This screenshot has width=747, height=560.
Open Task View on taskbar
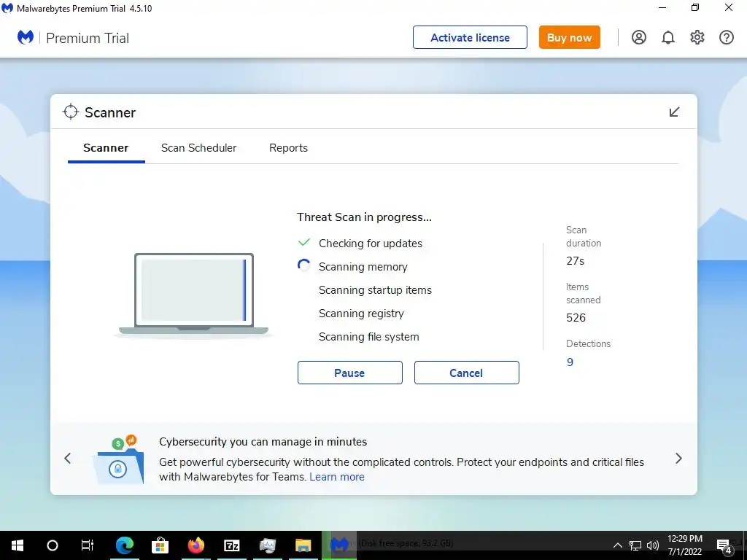[x=88, y=545]
